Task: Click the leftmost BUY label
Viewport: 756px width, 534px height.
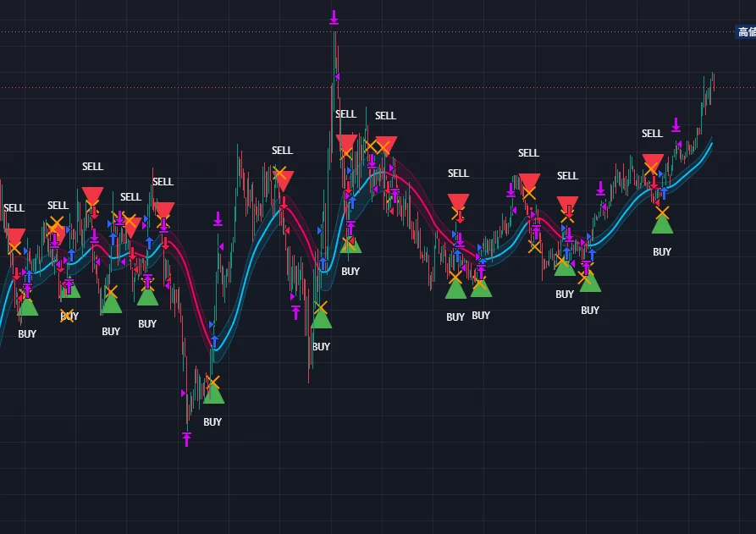Action: click(27, 333)
